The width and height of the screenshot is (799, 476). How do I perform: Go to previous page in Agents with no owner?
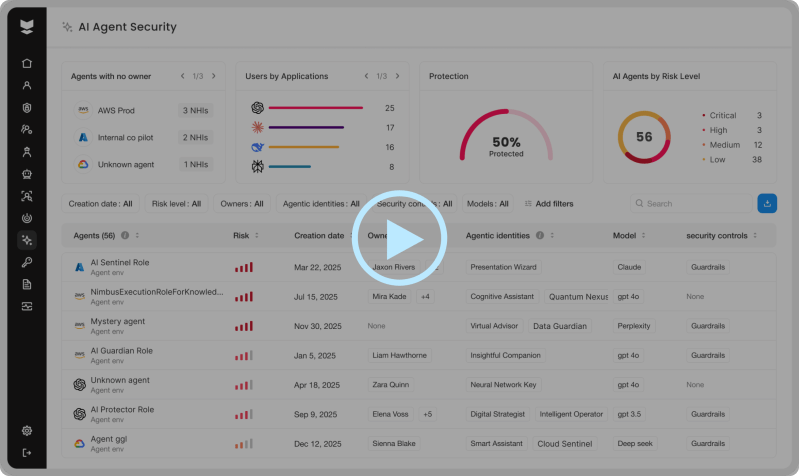(x=182, y=76)
